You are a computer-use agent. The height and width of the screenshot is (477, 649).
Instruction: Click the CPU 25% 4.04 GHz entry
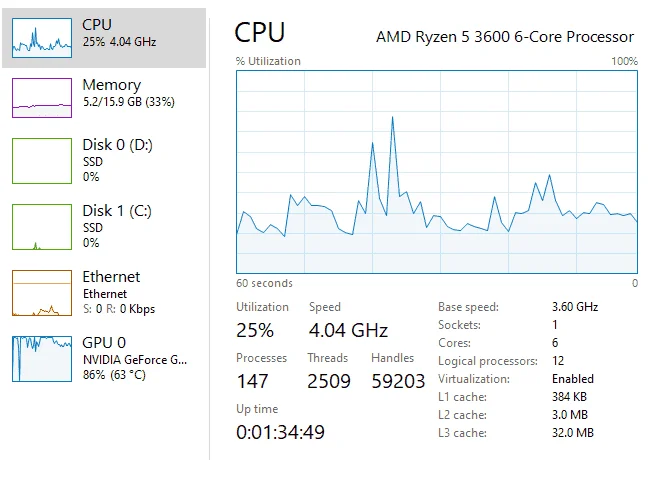click(104, 38)
